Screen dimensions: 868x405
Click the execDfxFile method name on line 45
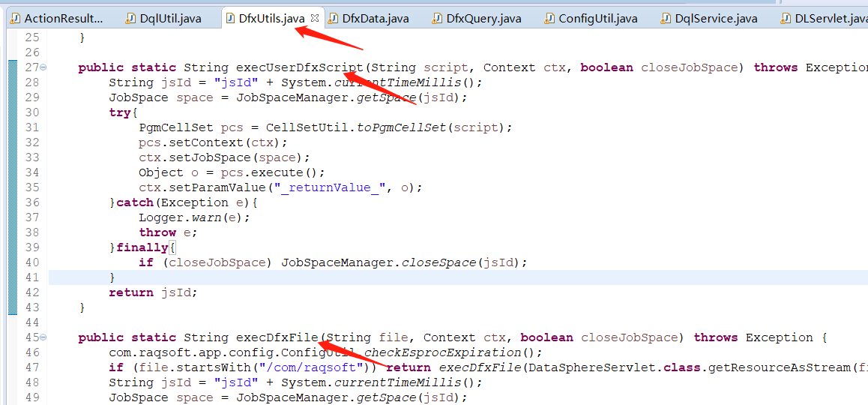coord(277,337)
